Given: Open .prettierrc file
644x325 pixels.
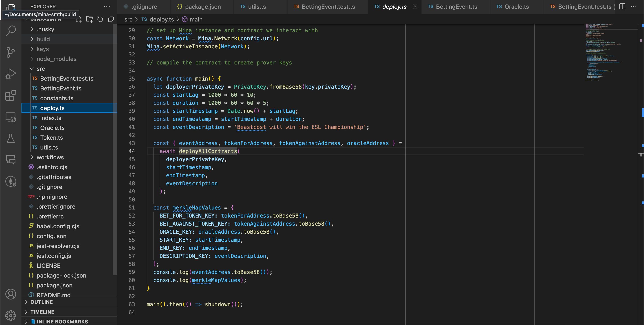Looking at the screenshot, I should (70, 216).
